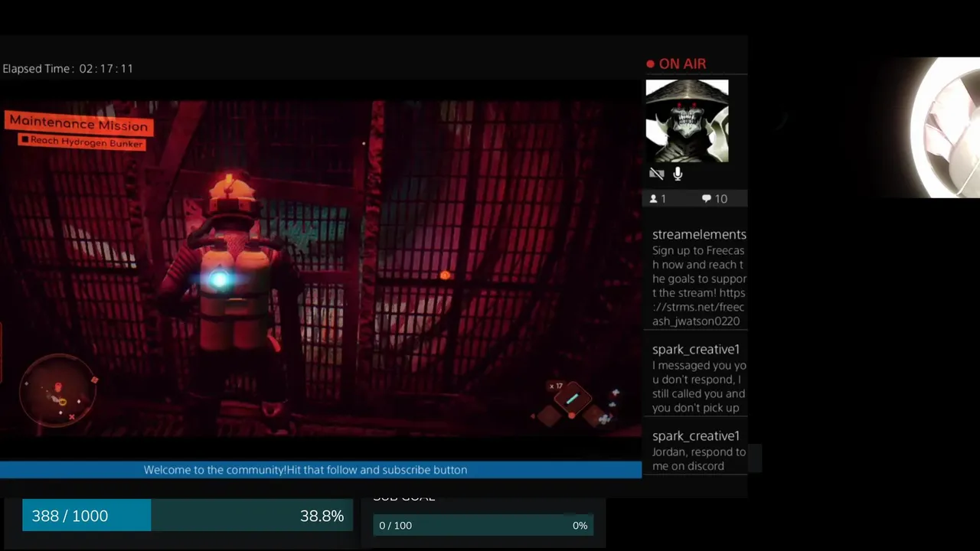
Task: Click the viewer count person icon
Action: pos(653,199)
